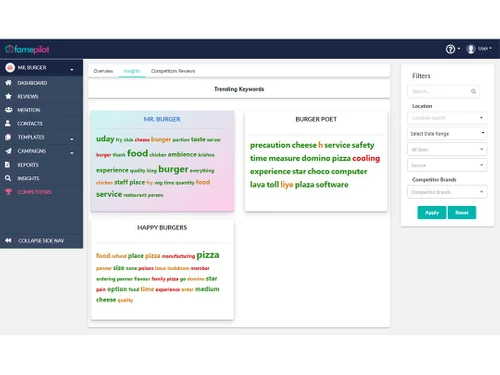This screenshot has height=375, width=500.
Task: Click the Location filter label
Action: tap(422, 106)
